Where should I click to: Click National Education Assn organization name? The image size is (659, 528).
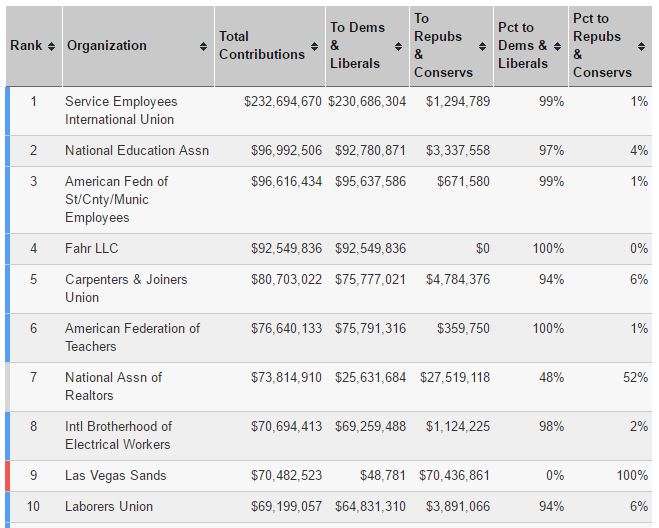coord(137,150)
